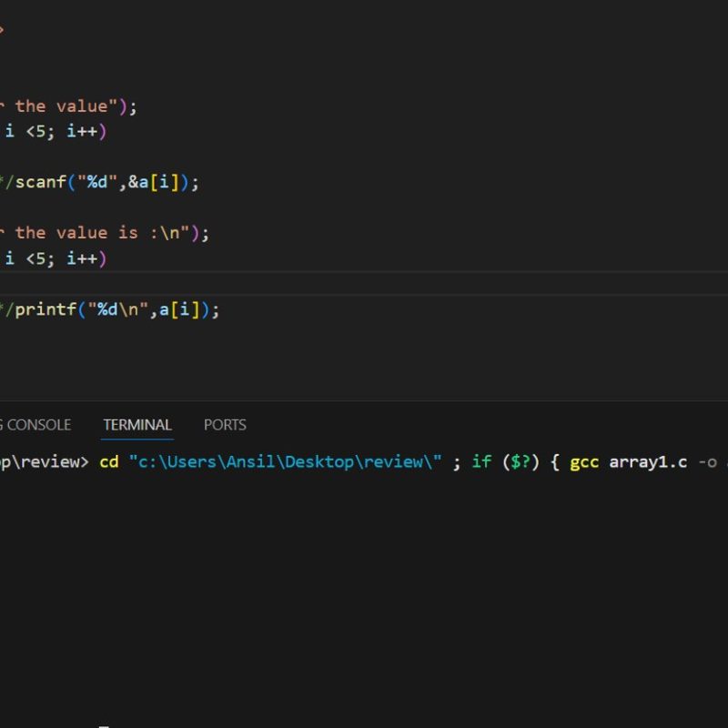Click the 'cd' command in terminal
Screen dimensions: 728x728
(x=109, y=462)
